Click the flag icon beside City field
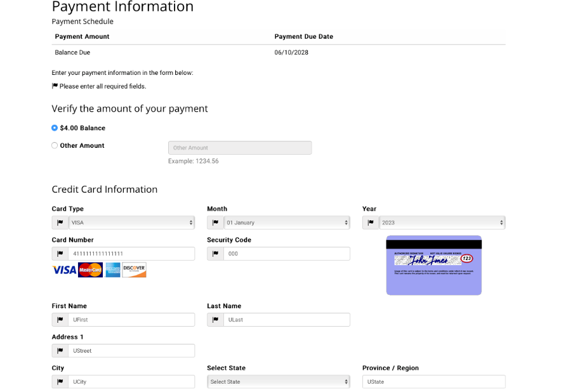This screenshot has height=392, width=568. click(60, 382)
